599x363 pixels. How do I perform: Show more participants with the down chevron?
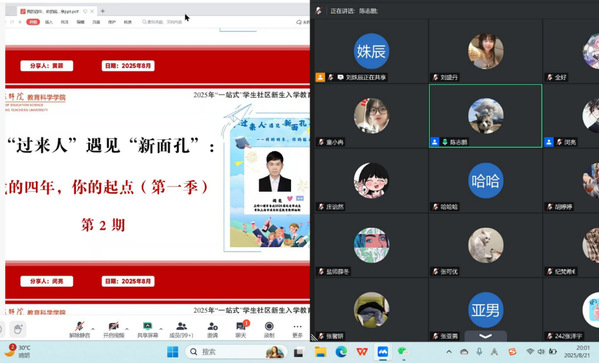[486, 336]
